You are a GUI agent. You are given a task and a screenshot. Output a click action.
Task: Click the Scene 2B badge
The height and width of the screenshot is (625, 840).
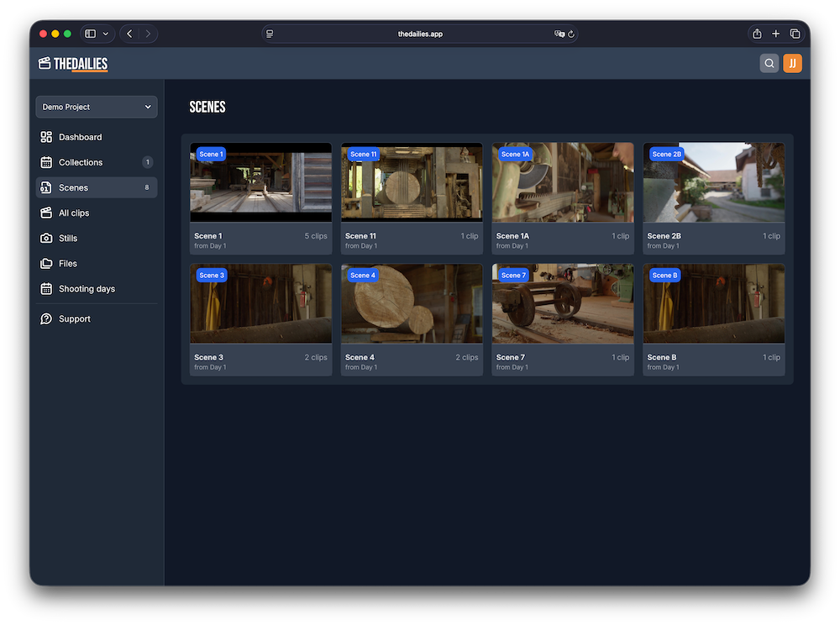[666, 154]
